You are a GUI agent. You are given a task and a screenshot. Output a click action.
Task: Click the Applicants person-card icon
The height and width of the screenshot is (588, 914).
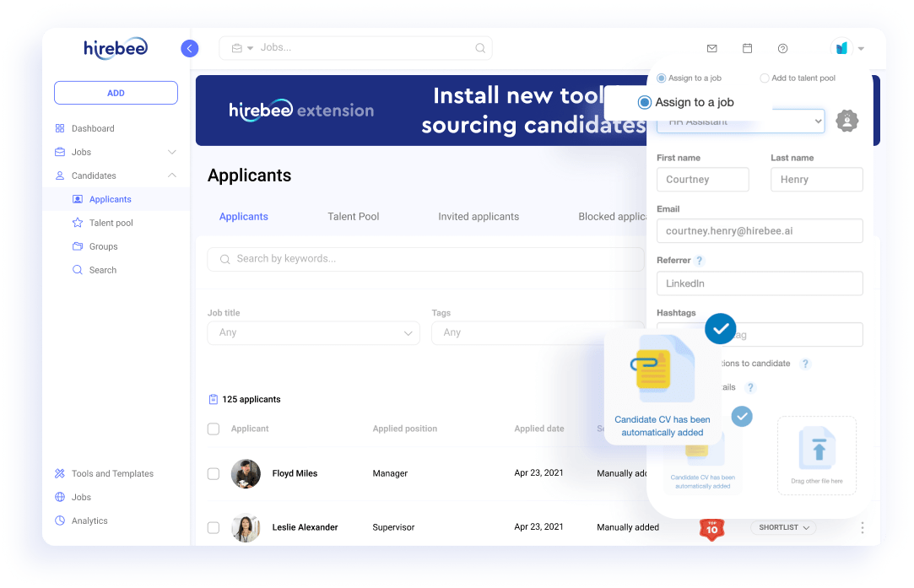(77, 199)
